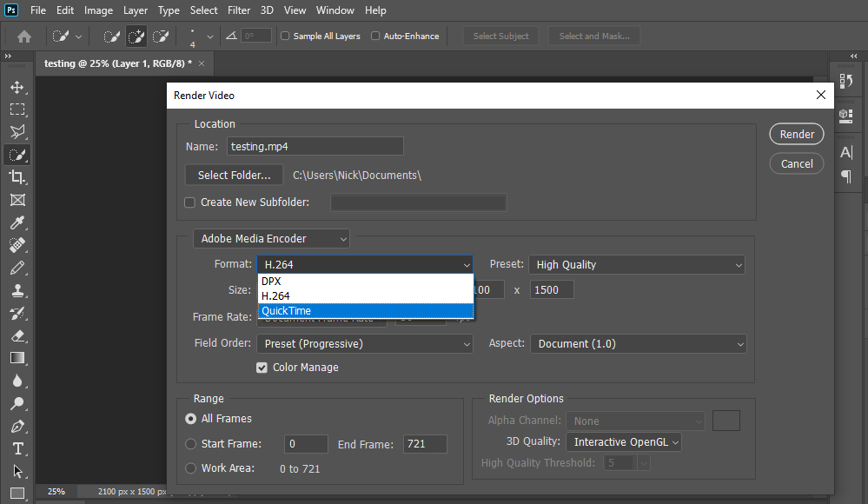Open the Edit menu

pyautogui.click(x=65, y=10)
